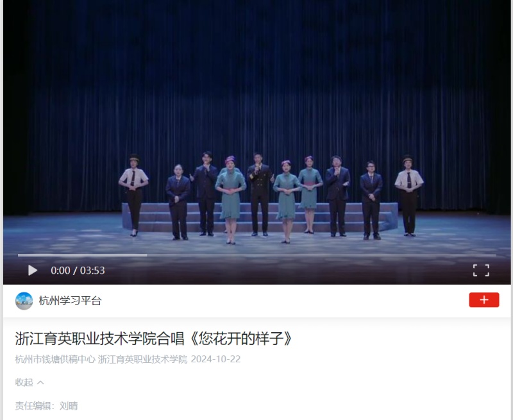Click the 责任编辑 label
Viewport: 513px width, 420px height.
point(33,406)
